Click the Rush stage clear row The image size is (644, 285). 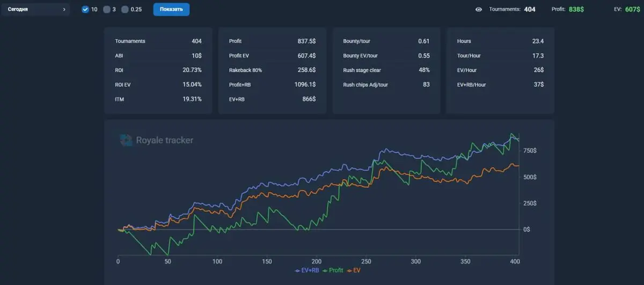coord(386,70)
